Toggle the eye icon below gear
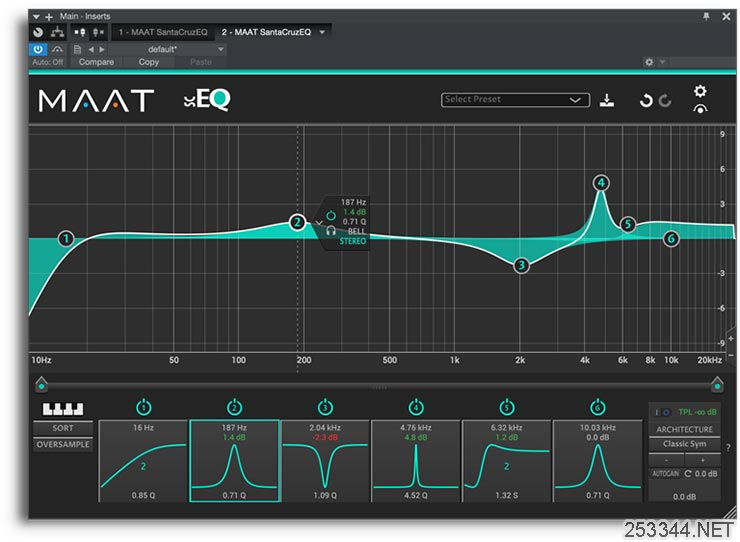 pos(700,109)
